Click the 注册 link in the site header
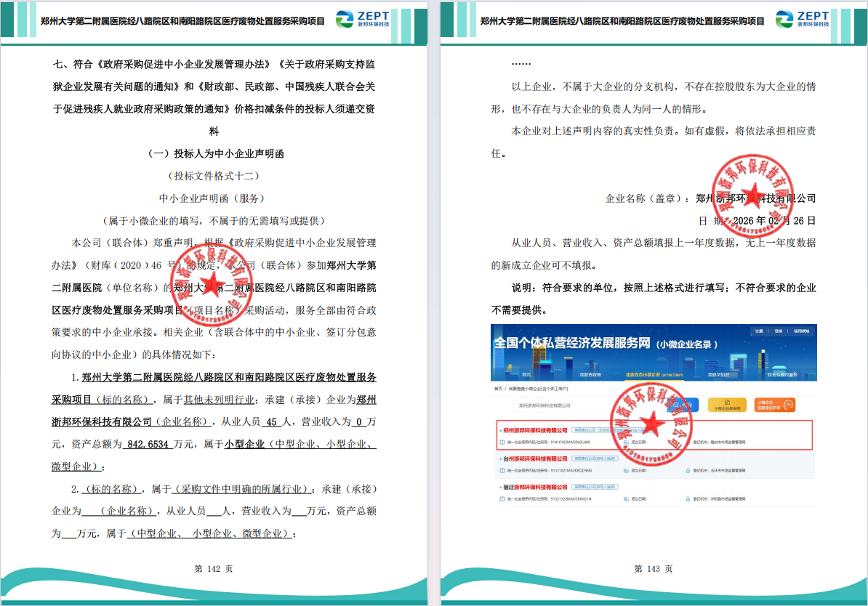868x606 pixels. click(x=758, y=331)
